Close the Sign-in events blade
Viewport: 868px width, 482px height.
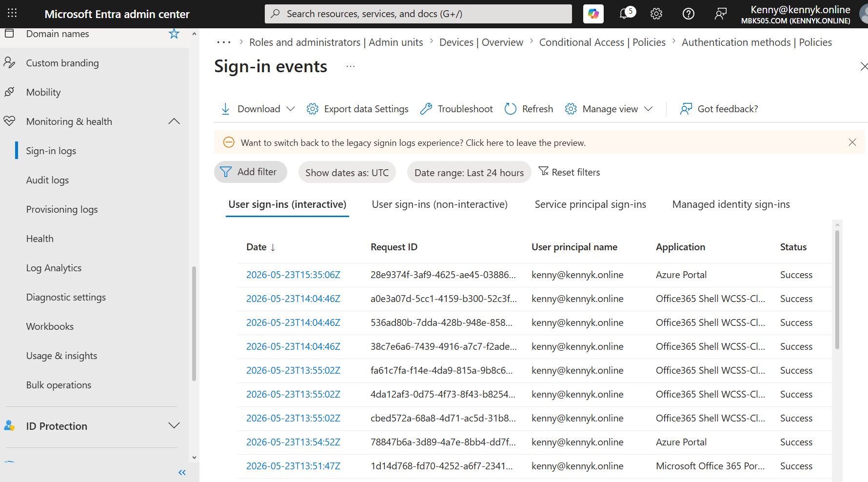click(x=864, y=66)
